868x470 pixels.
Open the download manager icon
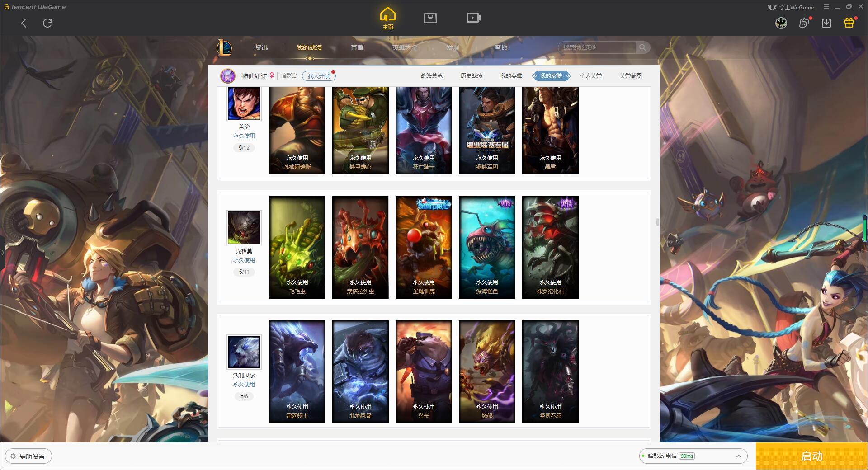(x=826, y=23)
